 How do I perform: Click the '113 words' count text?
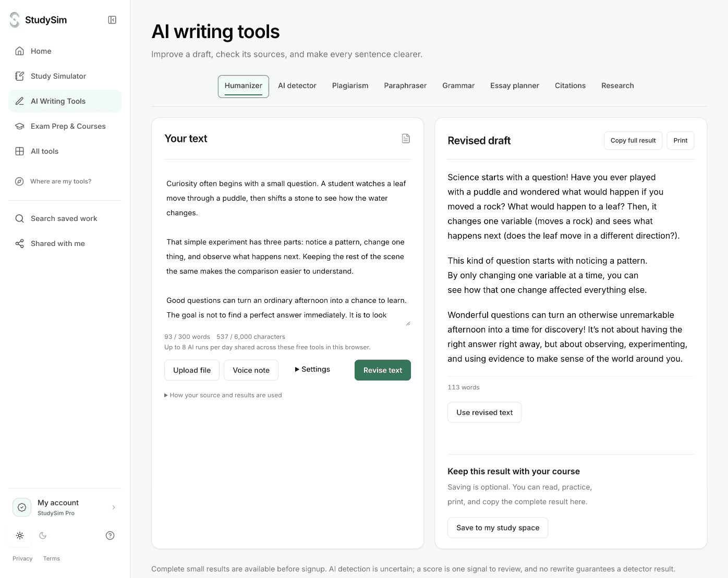(464, 387)
